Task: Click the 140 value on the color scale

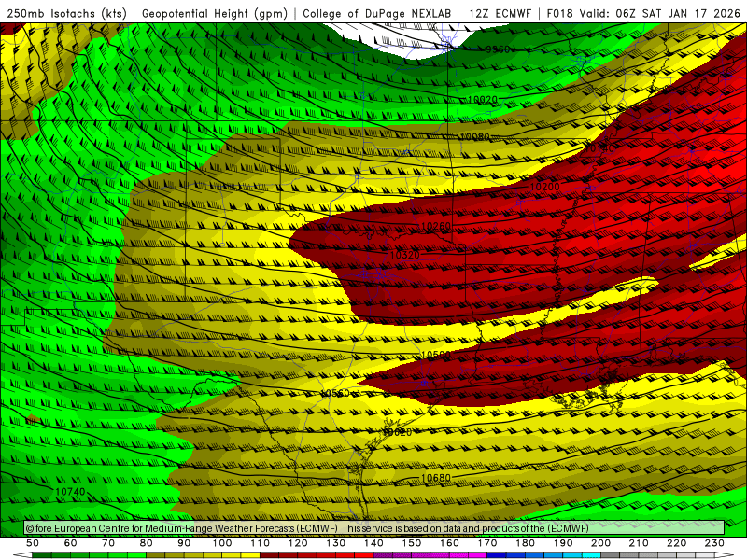Action: coord(373,543)
